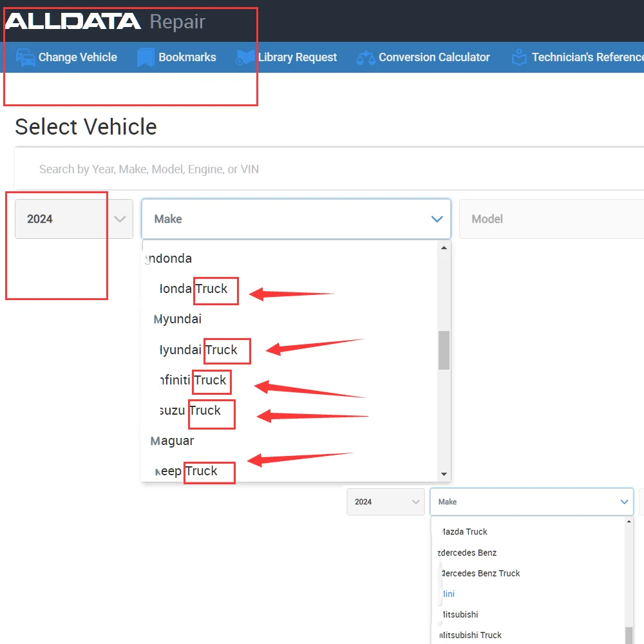Click the Bookmarks ribbon icon
This screenshot has height=644, width=644.
coord(146,57)
